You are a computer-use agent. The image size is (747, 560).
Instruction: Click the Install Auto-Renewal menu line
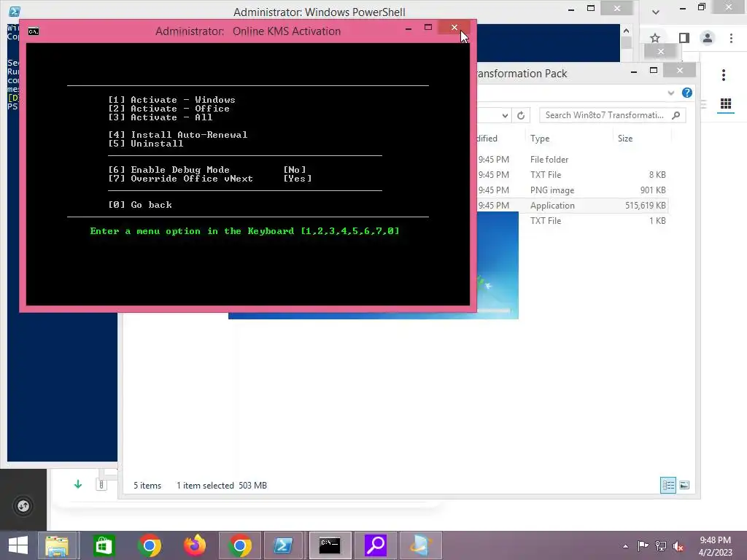(178, 135)
